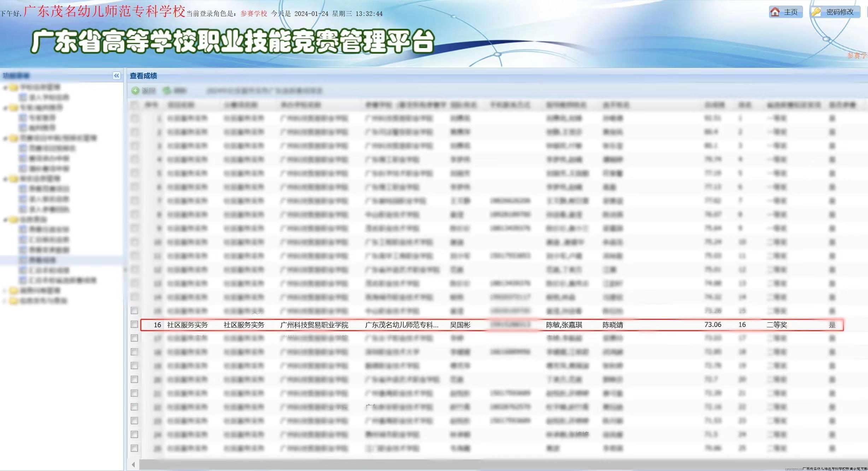Tick the checkbox directly below the highlighted row 16
The width and height of the screenshot is (868, 471).
pyautogui.click(x=134, y=338)
